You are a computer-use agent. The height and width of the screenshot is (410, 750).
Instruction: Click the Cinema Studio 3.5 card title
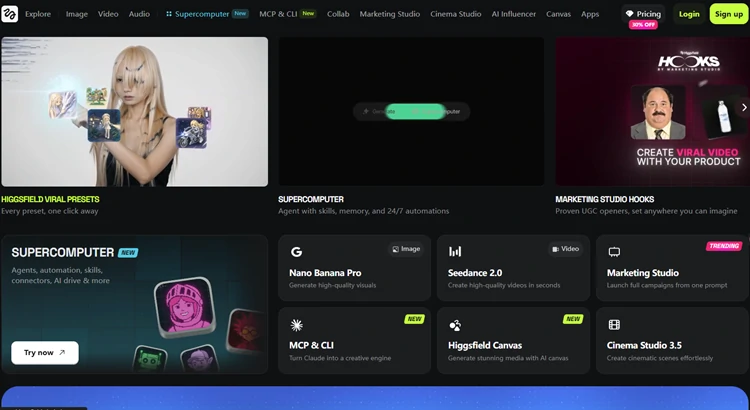click(x=644, y=345)
